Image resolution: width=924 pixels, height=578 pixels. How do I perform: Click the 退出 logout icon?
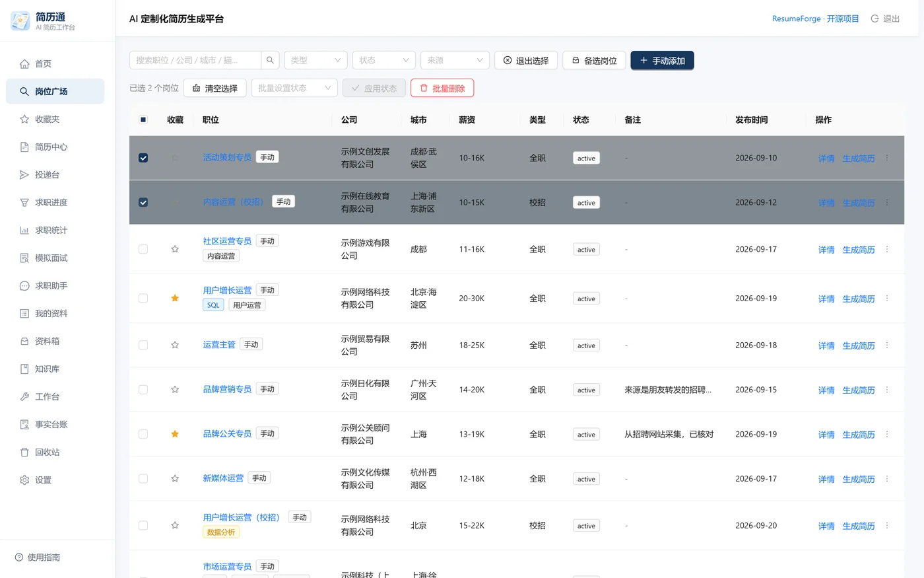(x=874, y=18)
